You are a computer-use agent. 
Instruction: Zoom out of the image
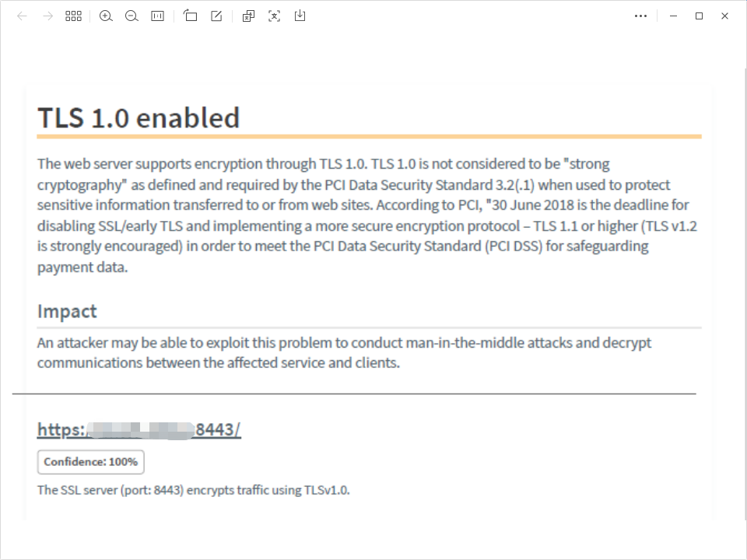click(132, 16)
